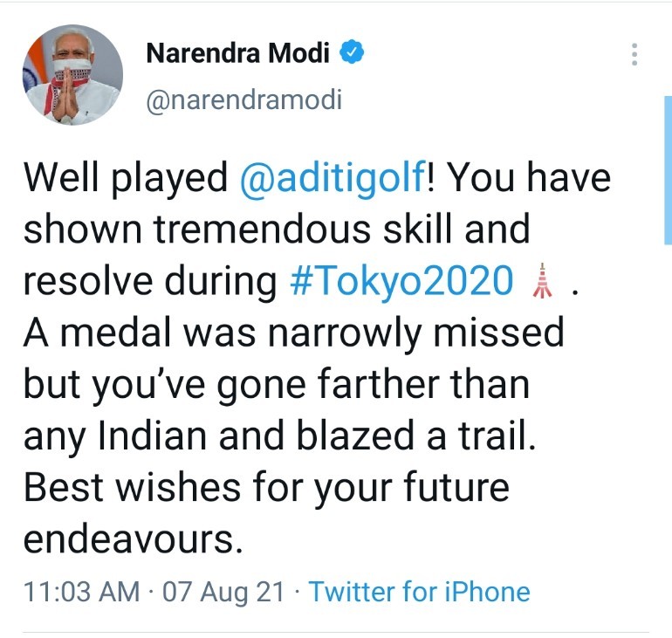This screenshot has height=638, width=672.
Task: Click the words "Well played" in tweet
Action: pyautogui.click(x=126, y=178)
